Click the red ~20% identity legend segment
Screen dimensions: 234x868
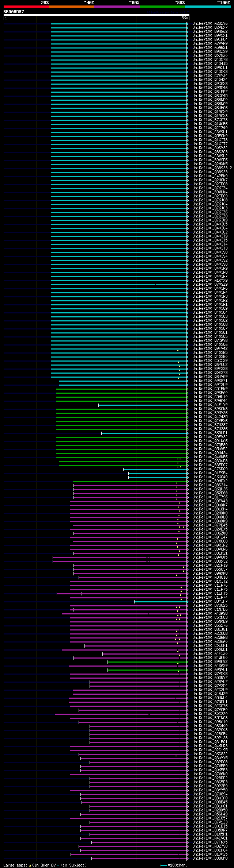[x=26, y=7]
